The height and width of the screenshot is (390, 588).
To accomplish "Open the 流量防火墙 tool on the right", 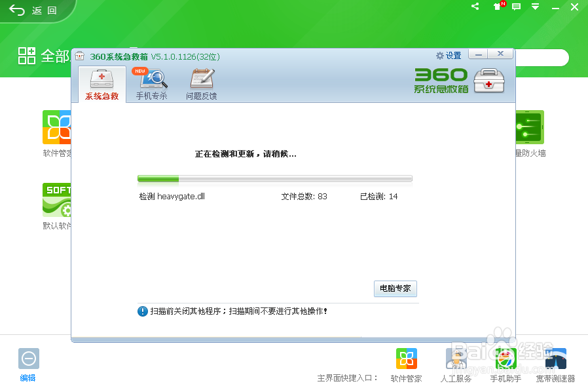I will tap(529, 128).
